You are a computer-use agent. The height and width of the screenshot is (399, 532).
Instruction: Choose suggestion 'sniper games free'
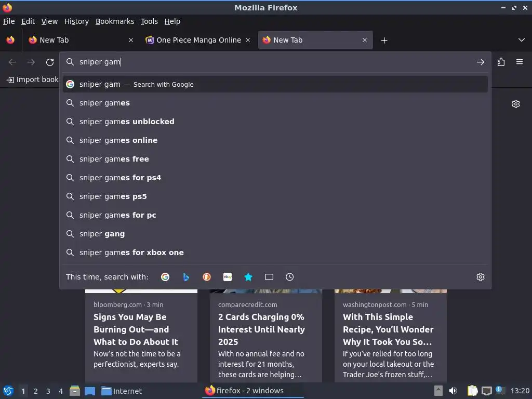275,159
